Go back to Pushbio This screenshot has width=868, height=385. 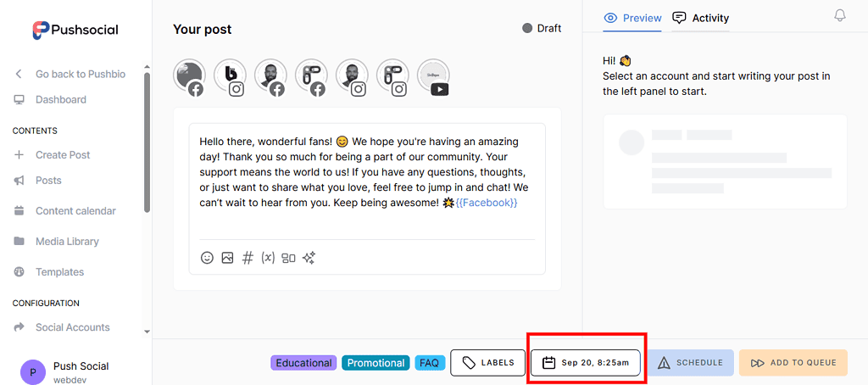[x=80, y=74]
